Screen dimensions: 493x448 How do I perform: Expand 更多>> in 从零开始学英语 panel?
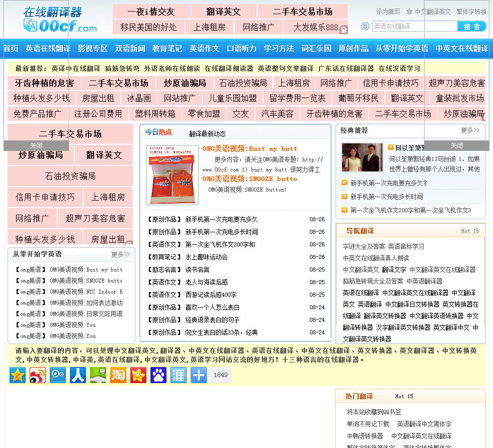click(121, 254)
